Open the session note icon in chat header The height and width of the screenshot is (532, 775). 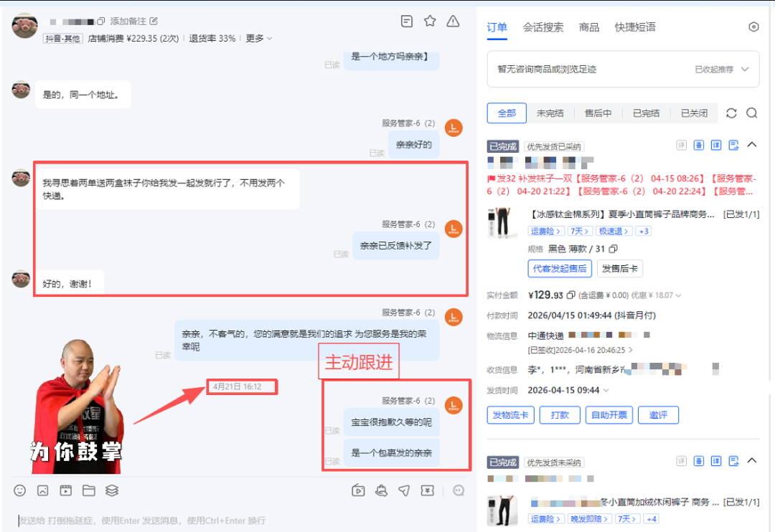pyautogui.click(x=407, y=22)
